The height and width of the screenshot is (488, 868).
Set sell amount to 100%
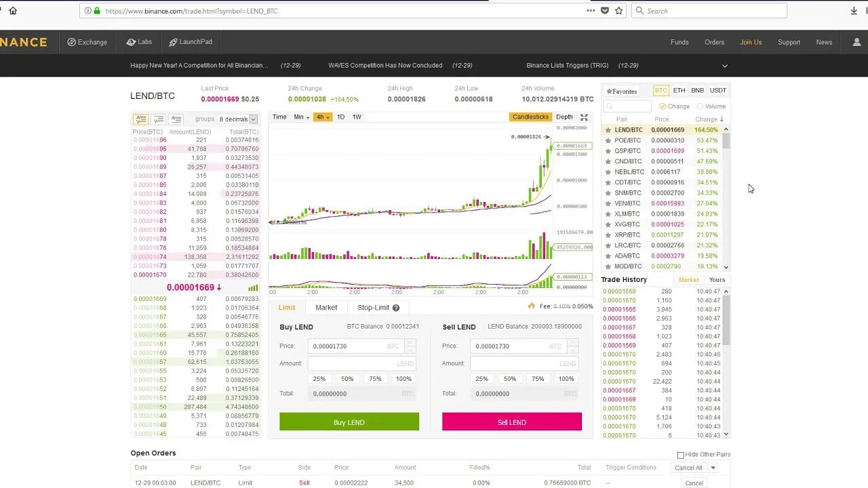[x=566, y=379]
